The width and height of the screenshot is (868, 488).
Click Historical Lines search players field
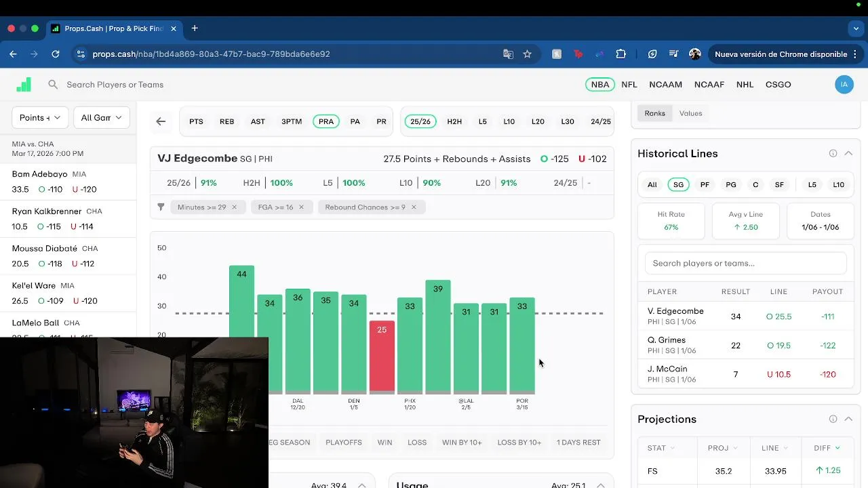(746, 263)
